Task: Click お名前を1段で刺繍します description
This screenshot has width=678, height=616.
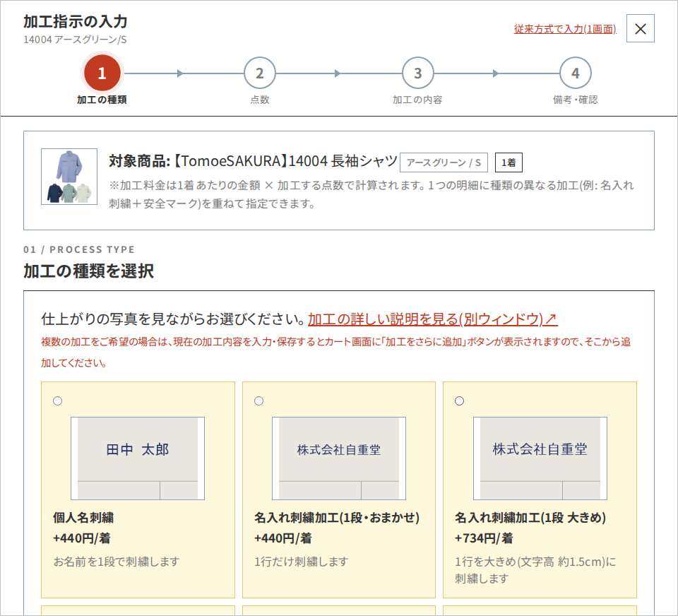Action: pos(117,562)
